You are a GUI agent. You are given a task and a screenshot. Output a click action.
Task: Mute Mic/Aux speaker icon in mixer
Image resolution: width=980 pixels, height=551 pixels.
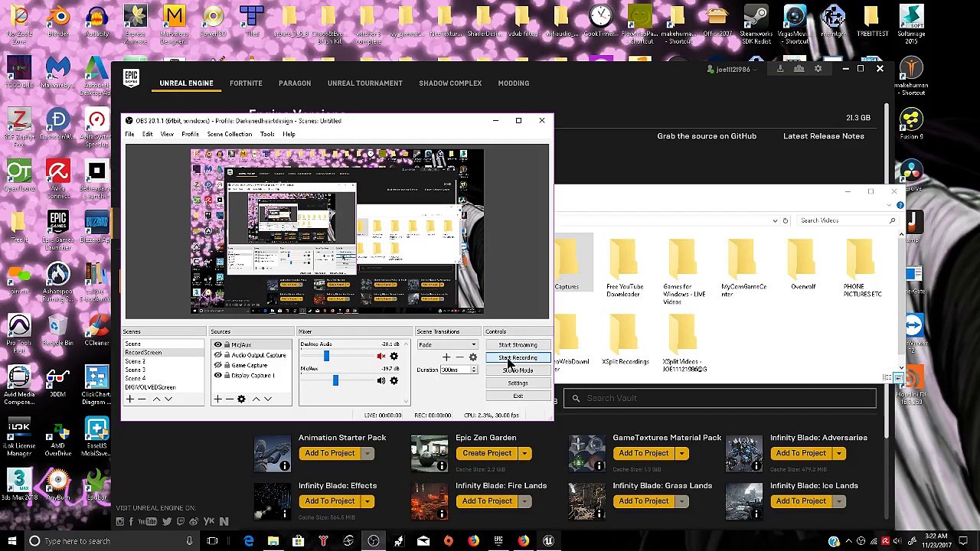pyautogui.click(x=381, y=380)
